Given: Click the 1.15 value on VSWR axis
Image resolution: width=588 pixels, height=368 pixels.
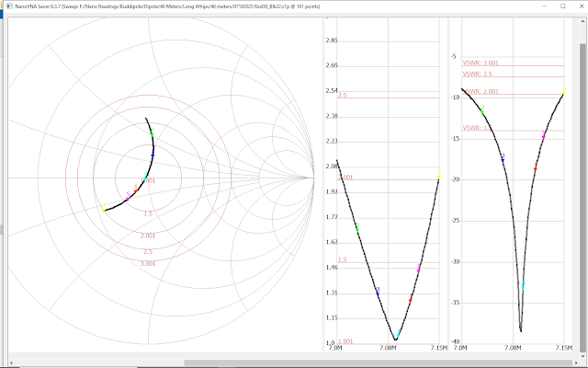Looking at the screenshot, I should [332, 317].
